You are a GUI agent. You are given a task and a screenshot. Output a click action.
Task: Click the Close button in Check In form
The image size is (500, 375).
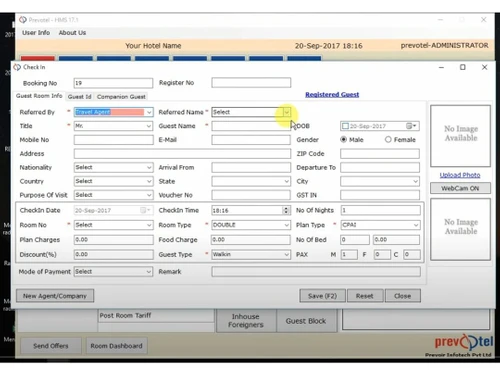403,296
